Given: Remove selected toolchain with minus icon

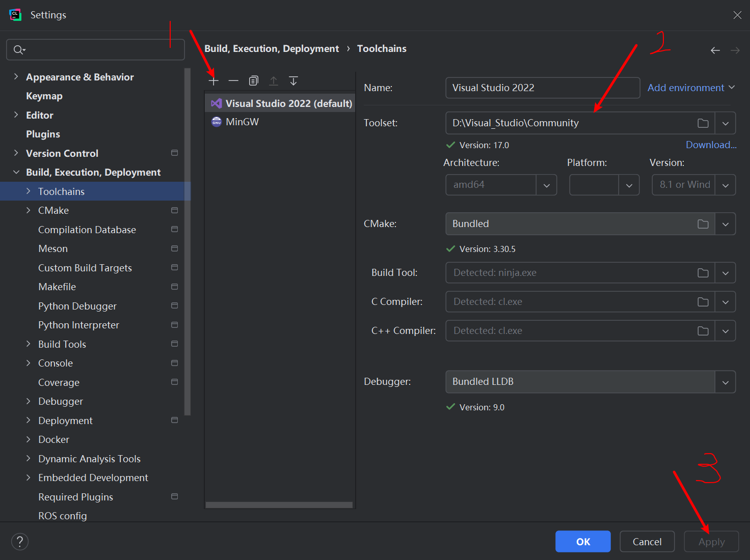Looking at the screenshot, I should tap(233, 81).
